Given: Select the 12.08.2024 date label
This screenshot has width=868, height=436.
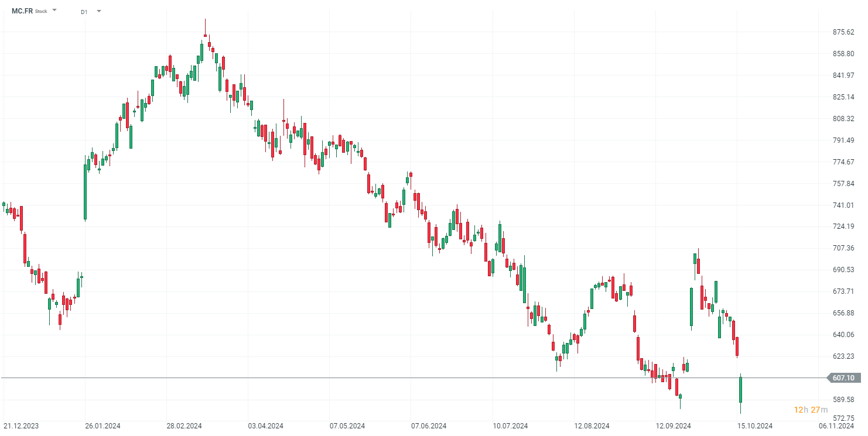Looking at the screenshot, I should point(592,426).
